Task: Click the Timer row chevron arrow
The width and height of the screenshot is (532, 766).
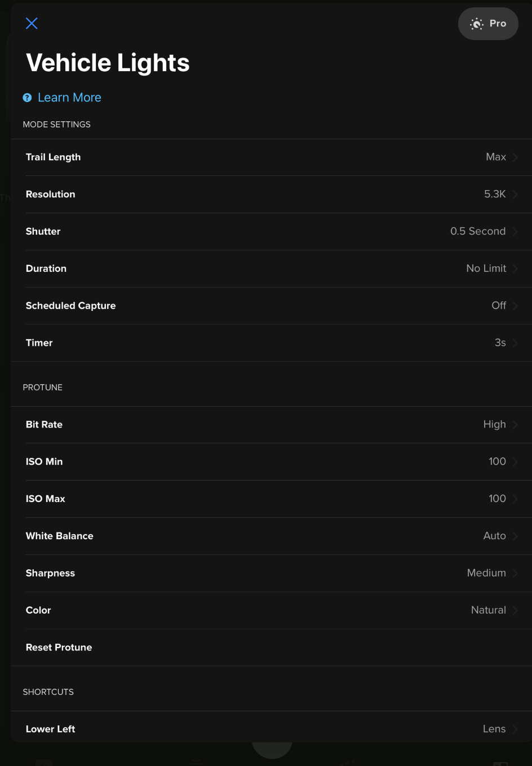Action: point(515,343)
